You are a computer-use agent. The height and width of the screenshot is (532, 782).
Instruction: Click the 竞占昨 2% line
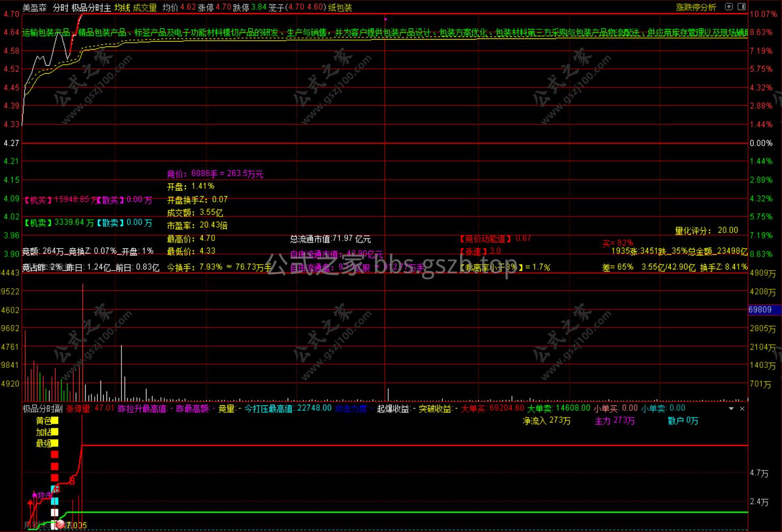[x=91, y=267]
